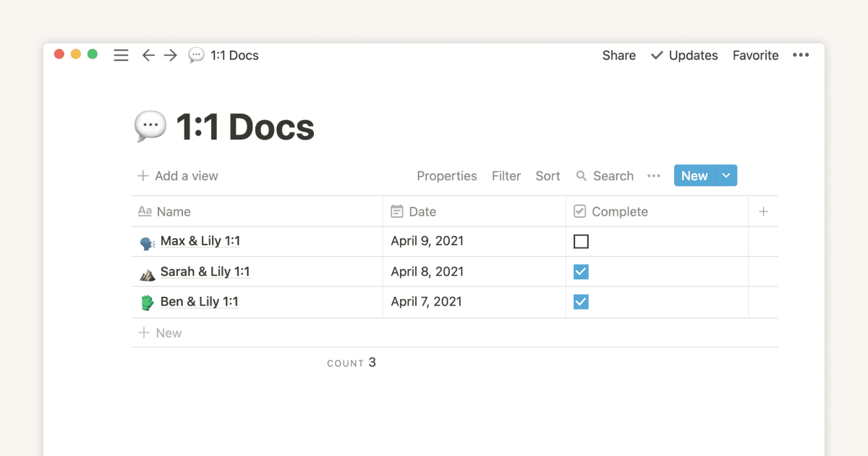Click the Aa icon in the Name column header
The image size is (868, 456).
145,211
